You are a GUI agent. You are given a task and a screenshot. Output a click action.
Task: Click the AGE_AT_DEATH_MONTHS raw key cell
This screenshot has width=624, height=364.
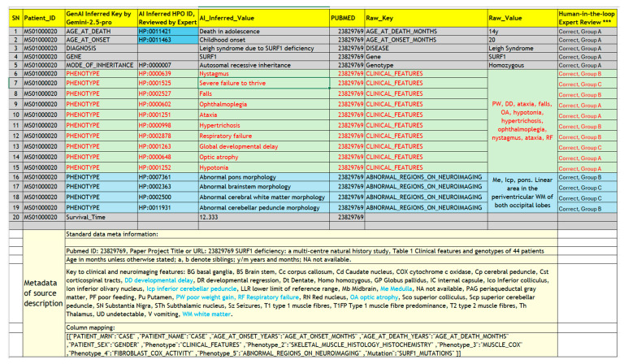point(426,32)
